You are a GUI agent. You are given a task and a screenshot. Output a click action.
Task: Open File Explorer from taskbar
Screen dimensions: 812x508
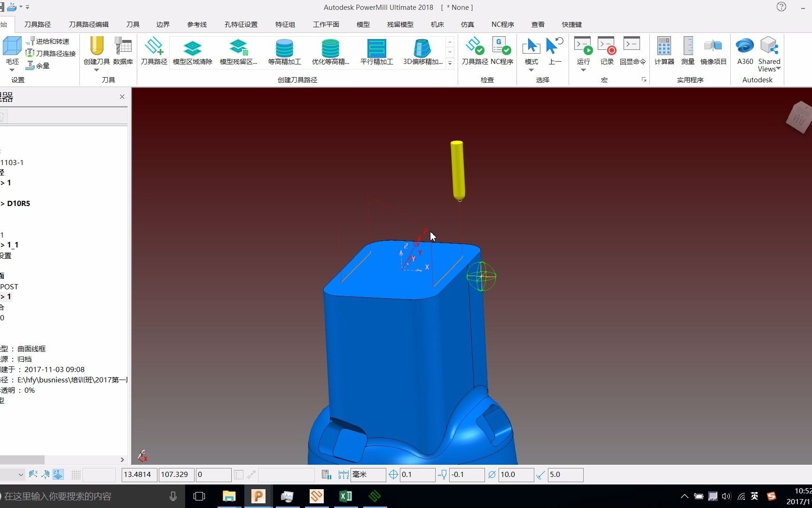coord(229,496)
